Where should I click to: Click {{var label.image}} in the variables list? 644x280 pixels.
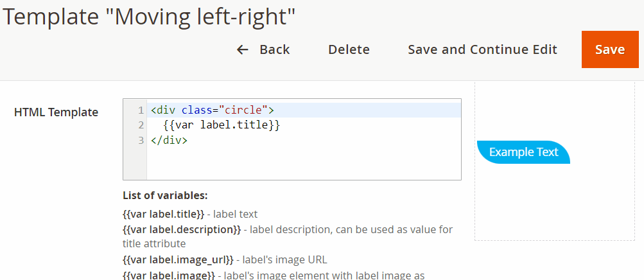[168, 275]
